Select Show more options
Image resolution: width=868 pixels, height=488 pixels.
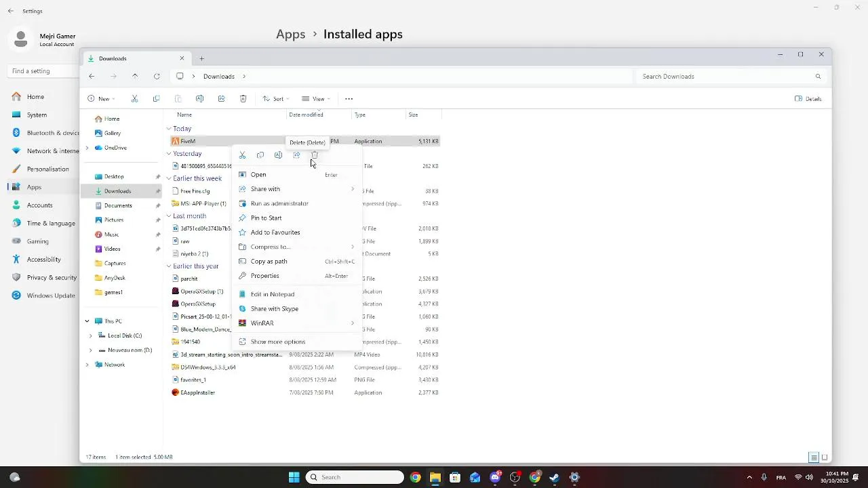[298, 342]
